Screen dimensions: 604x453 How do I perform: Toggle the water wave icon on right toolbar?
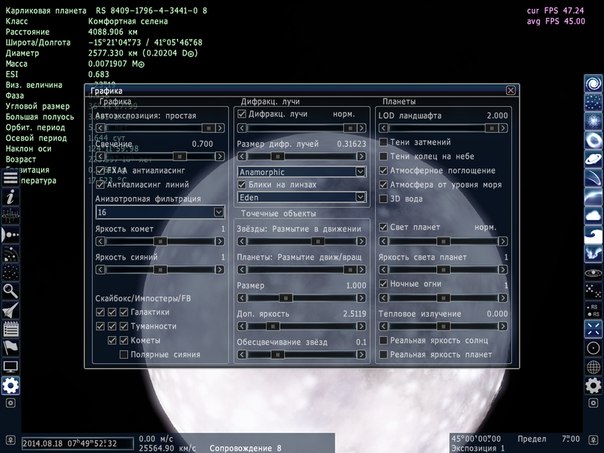pos(593,235)
